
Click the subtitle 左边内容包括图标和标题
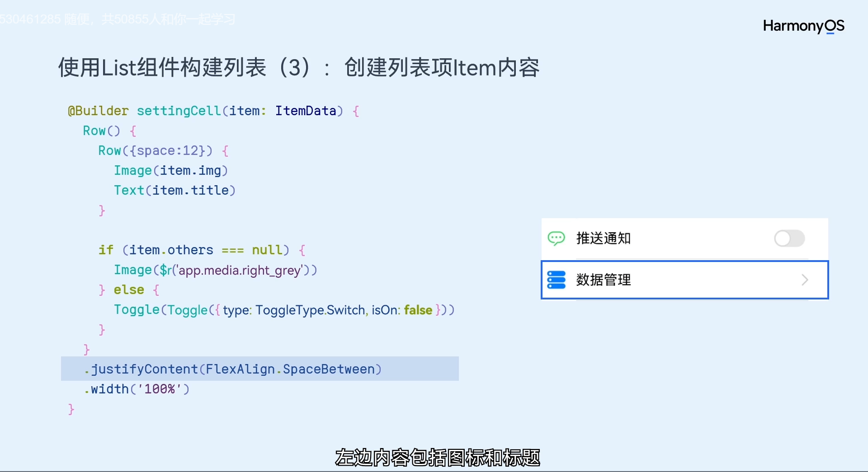pyautogui.click(x=437, y=458)
